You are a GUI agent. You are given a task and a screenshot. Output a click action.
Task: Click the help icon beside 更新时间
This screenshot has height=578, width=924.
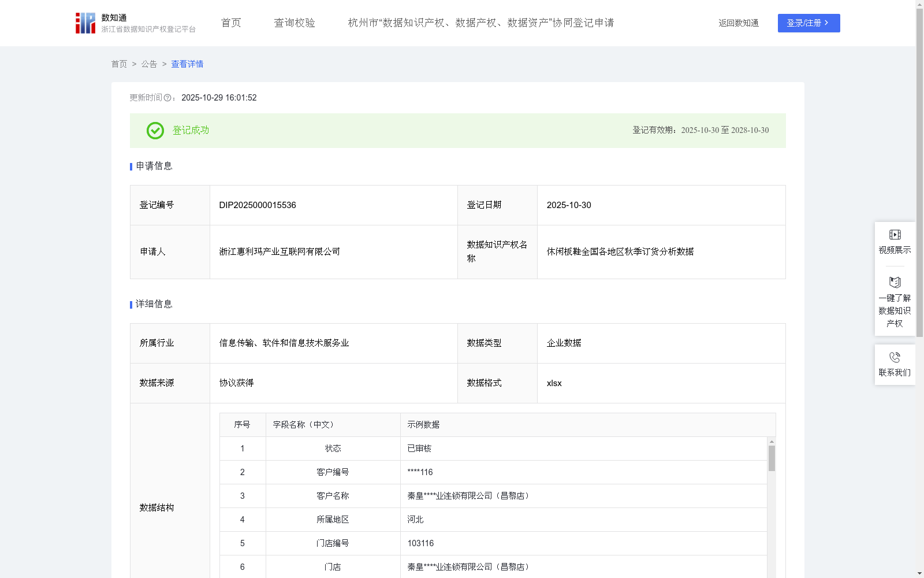point(167,98)
